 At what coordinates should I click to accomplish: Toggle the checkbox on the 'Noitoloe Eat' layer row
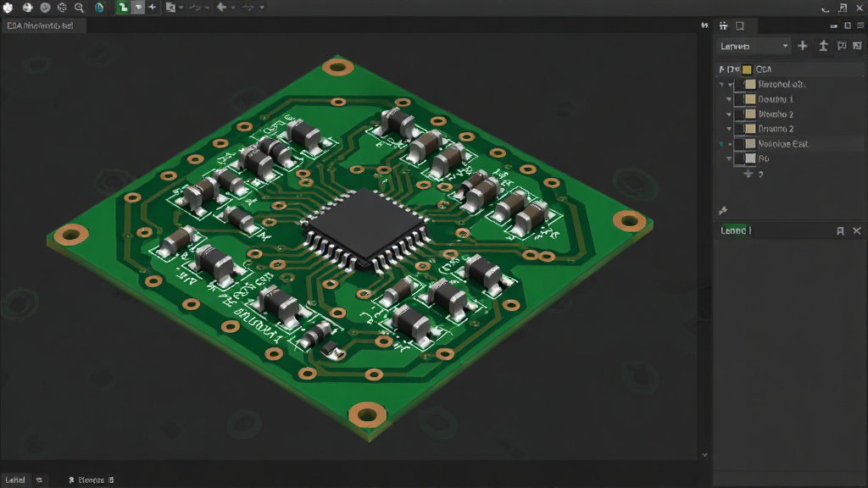739,144
